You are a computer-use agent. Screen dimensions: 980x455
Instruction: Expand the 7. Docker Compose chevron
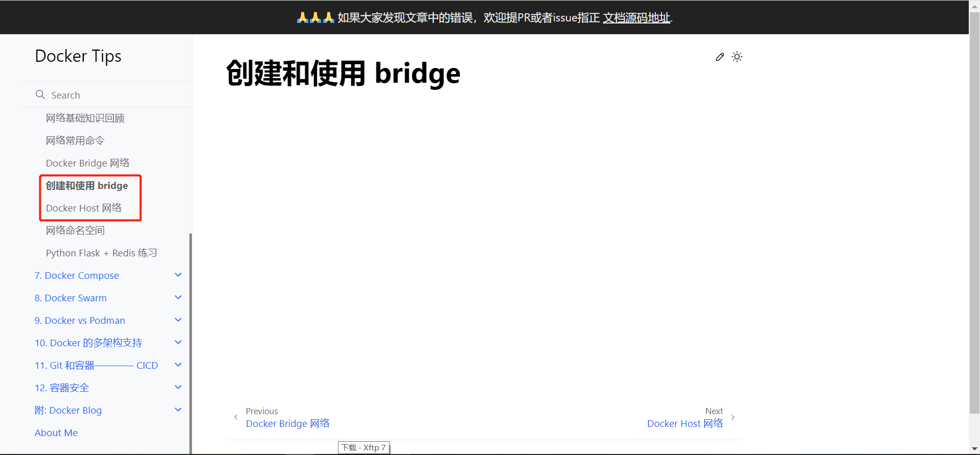click(x=178, y=275)
